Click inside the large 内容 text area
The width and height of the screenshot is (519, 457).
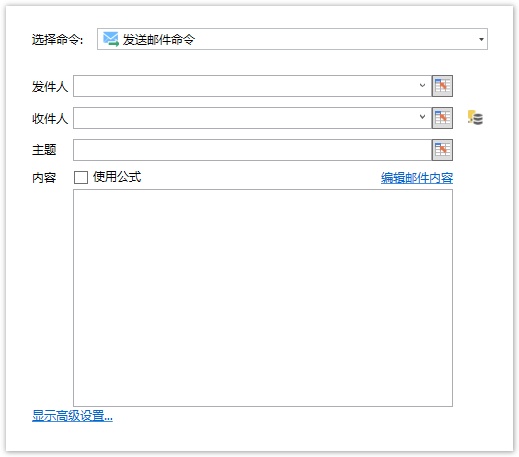coord(263,298)
